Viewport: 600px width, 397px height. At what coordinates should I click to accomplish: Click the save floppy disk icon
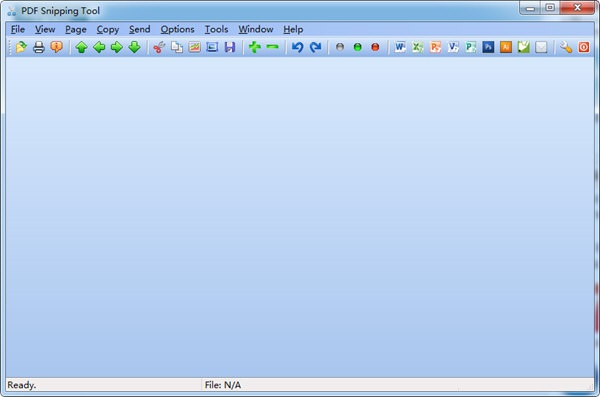(230, 47)
